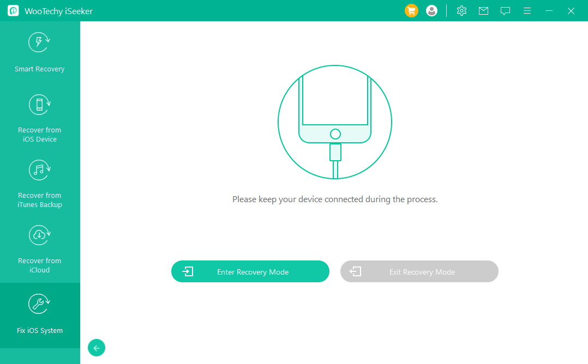The image size is (588, 364).
Task: Open the hamburger menu in title bar
Action: pyautogui.click(x=527, y=11)
